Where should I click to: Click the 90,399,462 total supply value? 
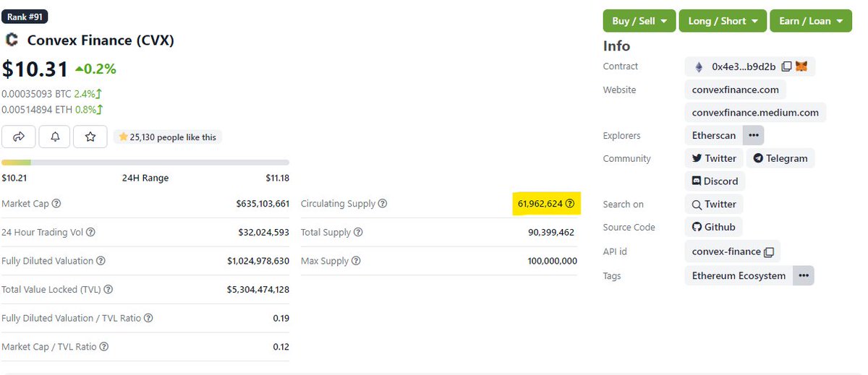pyautogui.click(x=551, y=233)
